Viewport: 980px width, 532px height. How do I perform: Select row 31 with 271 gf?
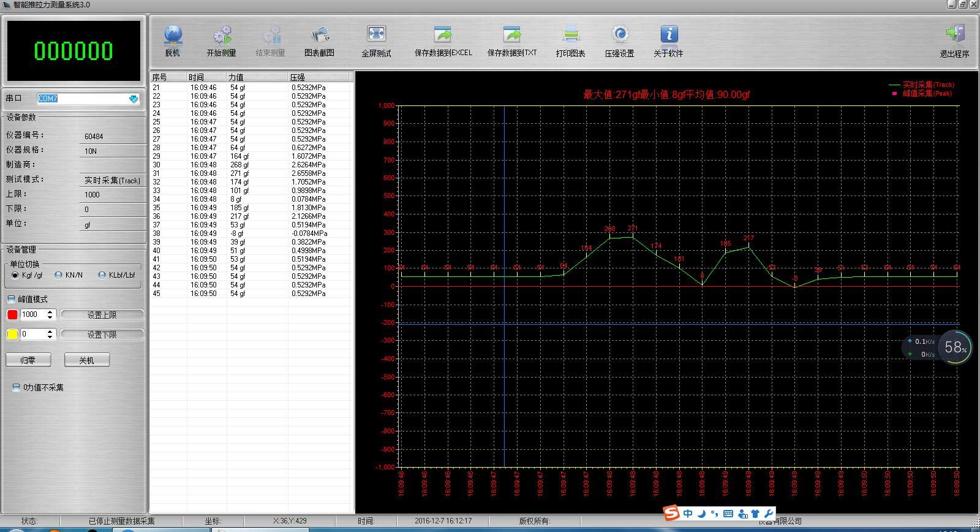[x=251, y=173]
